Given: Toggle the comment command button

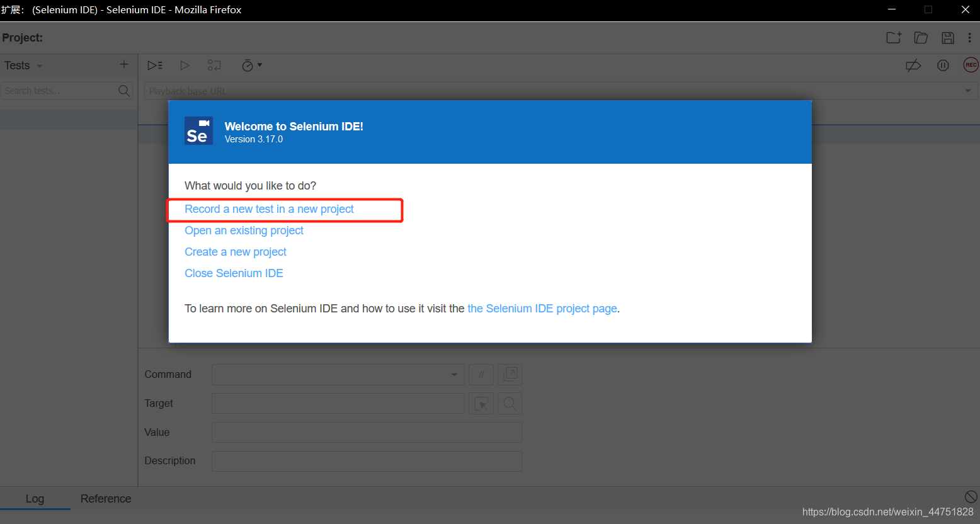Looking at the screenshot, I should click(x=481, y=375).
